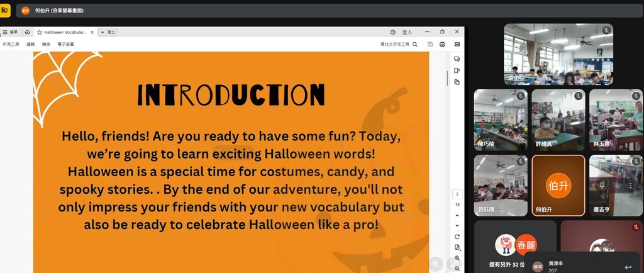The width and height of the screenshot is (644, 273).
Task: Open the comments panel icon in the sidebar
Action: click(x=457, y=59)
